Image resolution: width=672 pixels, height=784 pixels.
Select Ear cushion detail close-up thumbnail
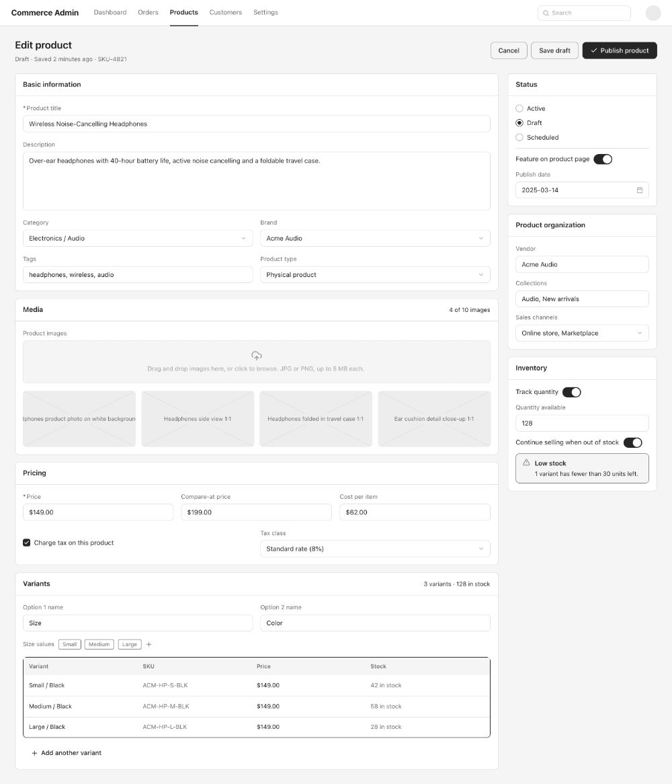pyautogui.click(x=434, y=419)
